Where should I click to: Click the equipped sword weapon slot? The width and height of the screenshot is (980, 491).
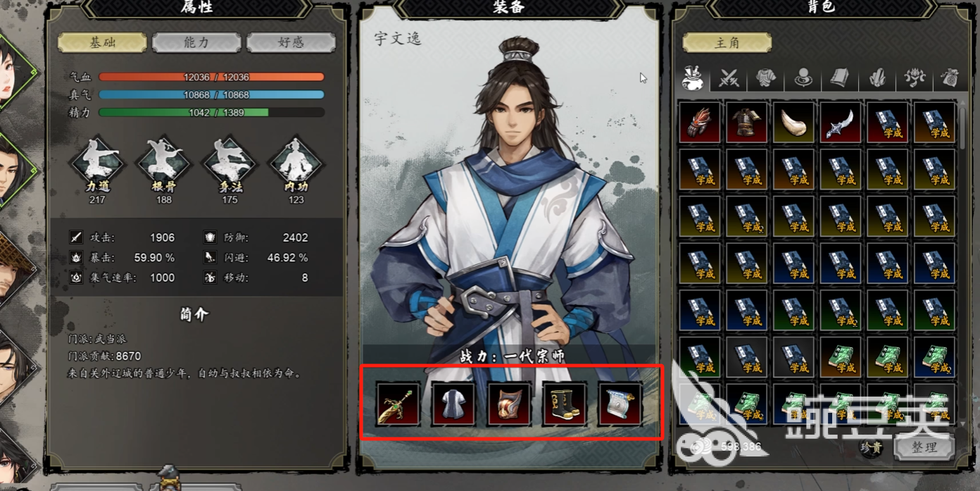(398, 404)
